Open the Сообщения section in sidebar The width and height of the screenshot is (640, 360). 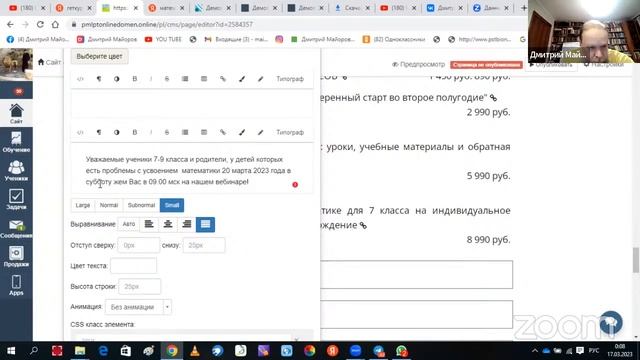[x=16, y=228]
